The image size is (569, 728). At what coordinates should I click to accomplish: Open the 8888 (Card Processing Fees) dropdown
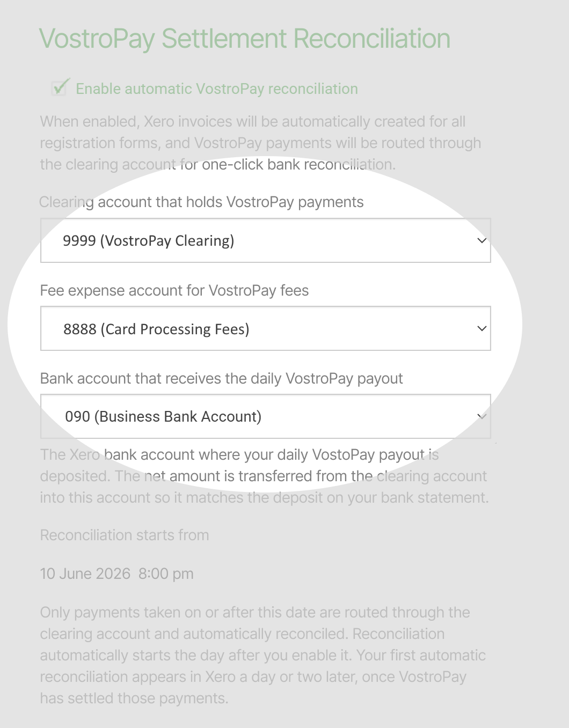point(266,328)
